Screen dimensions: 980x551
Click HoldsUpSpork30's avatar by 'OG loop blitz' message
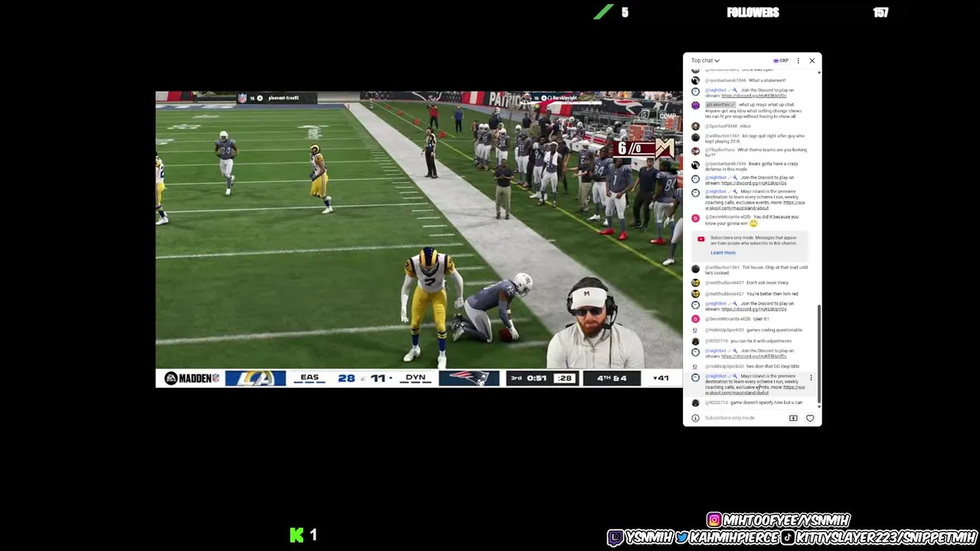(x=695, y=367)
